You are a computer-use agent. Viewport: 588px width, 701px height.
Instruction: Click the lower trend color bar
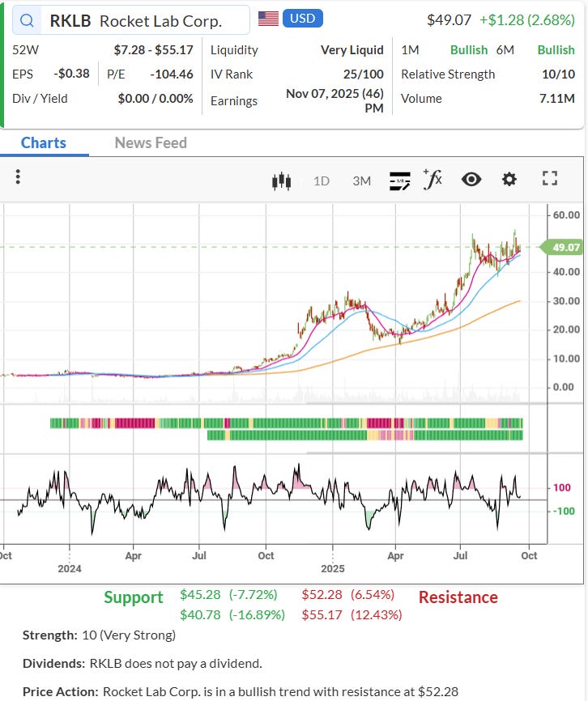pos(365,435)
